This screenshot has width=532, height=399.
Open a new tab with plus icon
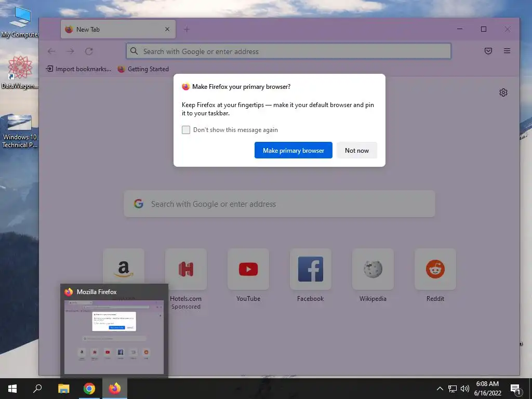(187, 29)
